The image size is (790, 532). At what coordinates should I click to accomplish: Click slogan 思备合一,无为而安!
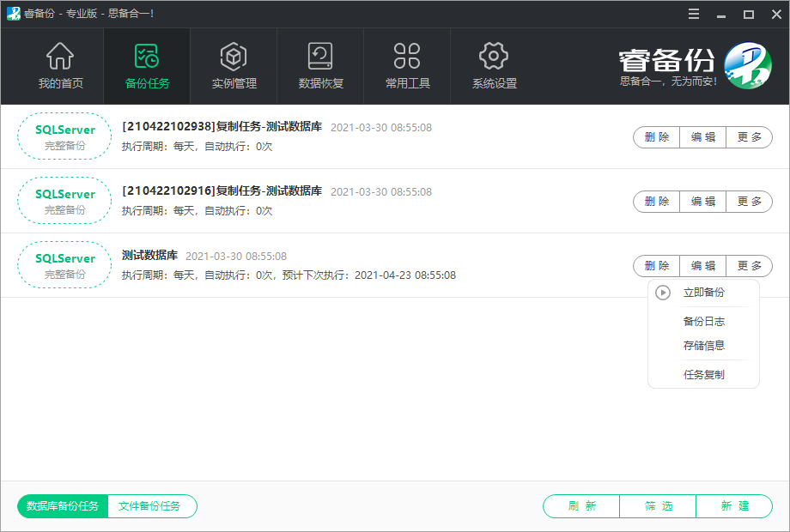pos(668,82)
